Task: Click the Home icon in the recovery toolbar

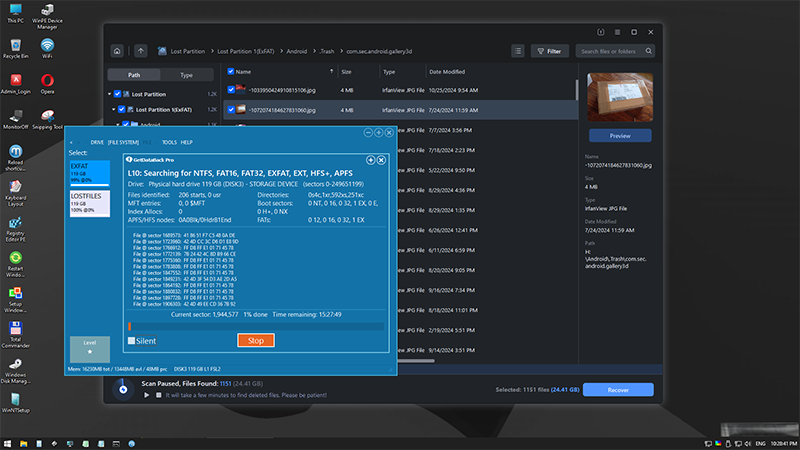Action: pyautogui.click(x=118, y=51)
